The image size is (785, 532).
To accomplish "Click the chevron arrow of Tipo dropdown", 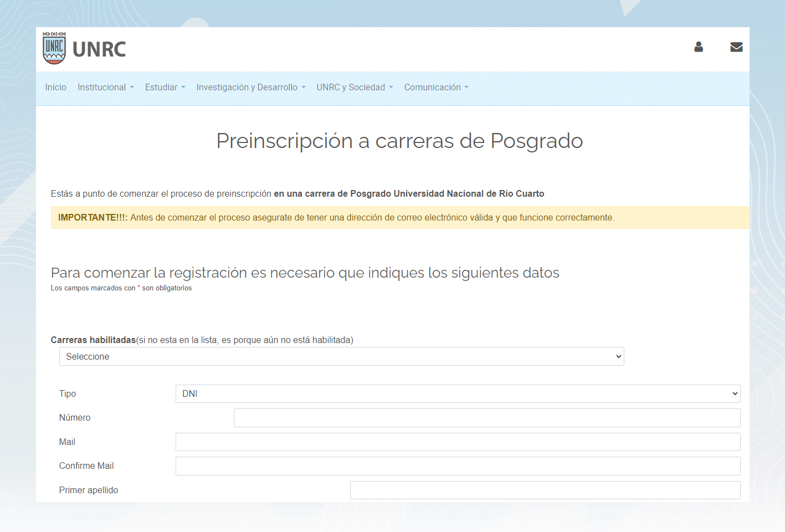I will coord(735,393).
